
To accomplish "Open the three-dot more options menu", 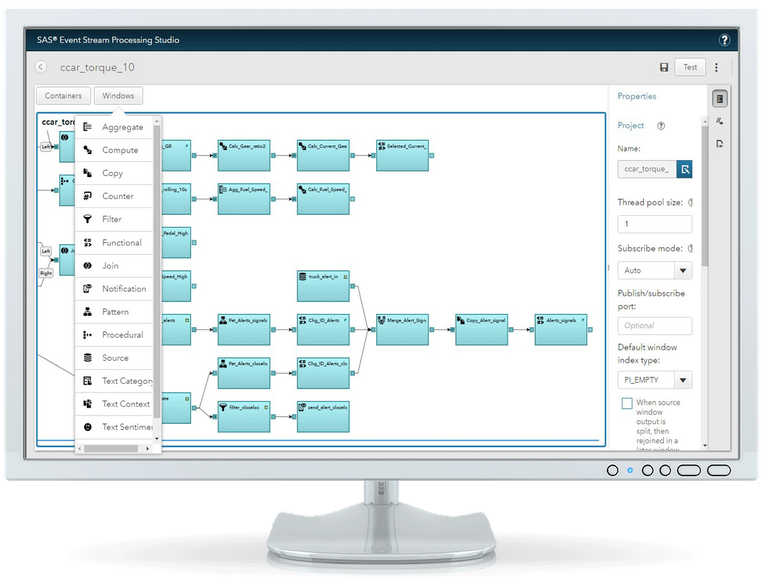I will pos(716,67).
